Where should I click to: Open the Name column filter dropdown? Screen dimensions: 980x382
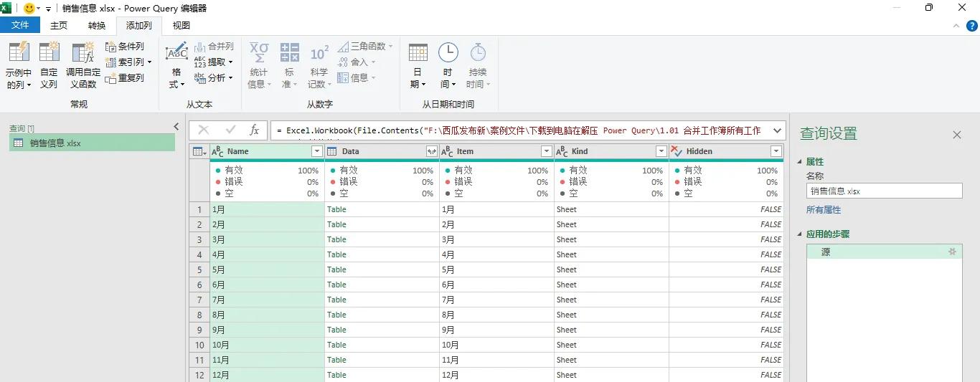tap(317, 151)
